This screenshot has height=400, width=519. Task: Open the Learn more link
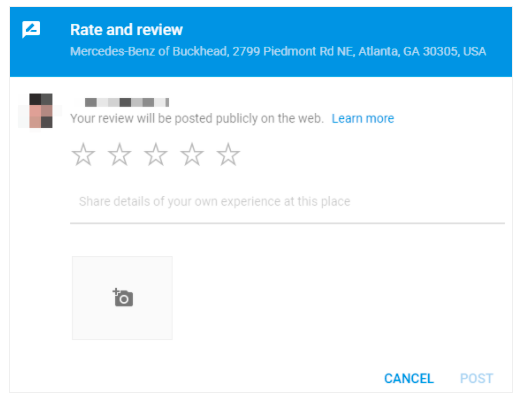pos(363,118)
